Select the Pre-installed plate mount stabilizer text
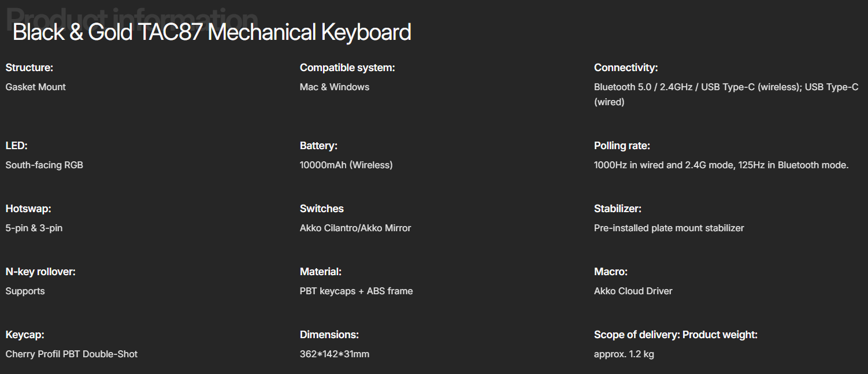This screenshot has width=868, height=374. click(x=669, y=228)
